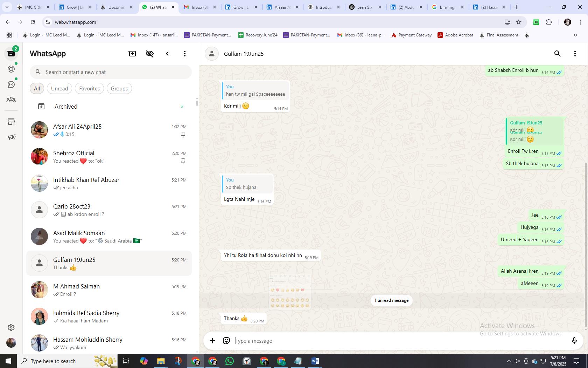The width and height of the screenshot is (588, 368).
Task: Click Gulfam 19Jun25 contact header avatar
Action: (211, 54)
